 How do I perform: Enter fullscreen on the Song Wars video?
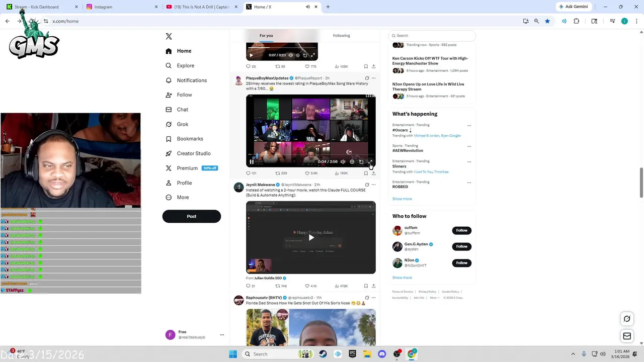370,162
